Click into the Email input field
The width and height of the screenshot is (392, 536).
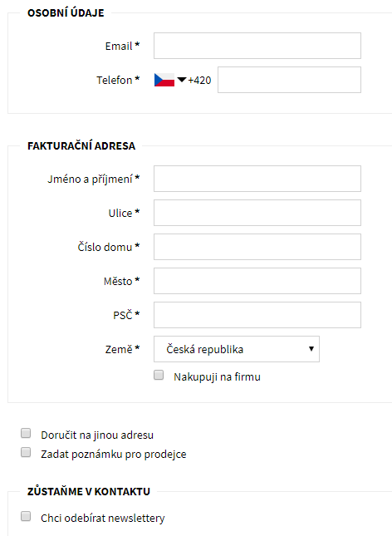[257, 46]
